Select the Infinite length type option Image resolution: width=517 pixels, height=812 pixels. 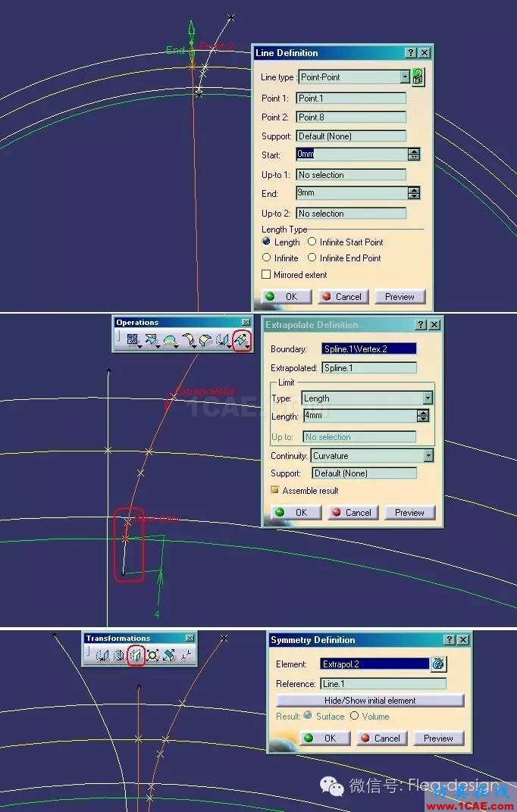266,258
